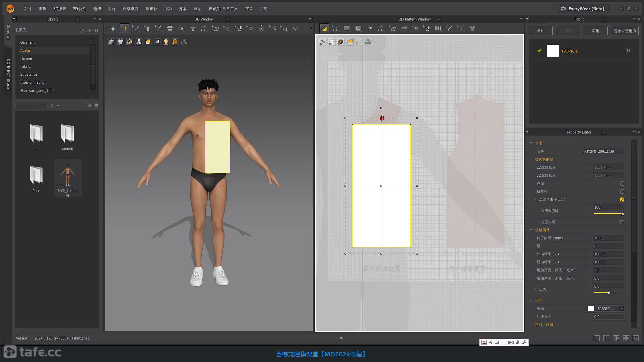Expand the 粘衬 / 削薄 section
Image resolution: width=644 pixels, height=362 pixels.
(x=531, y=325)
